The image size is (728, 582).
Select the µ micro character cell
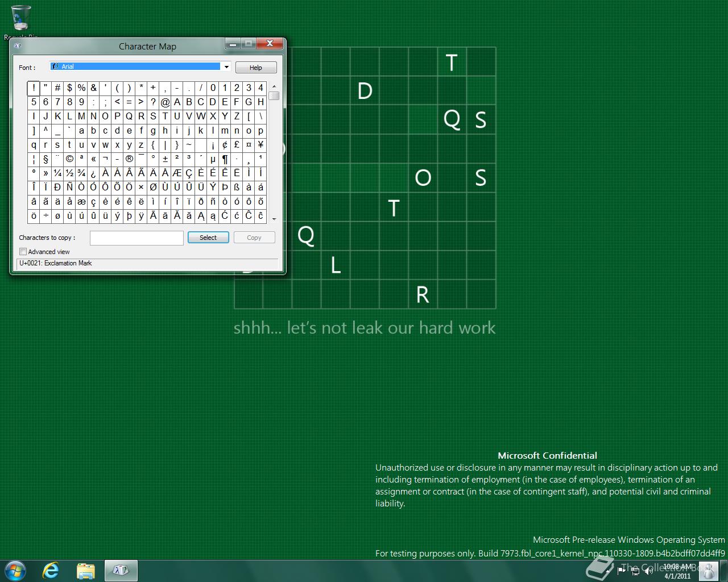213,159
